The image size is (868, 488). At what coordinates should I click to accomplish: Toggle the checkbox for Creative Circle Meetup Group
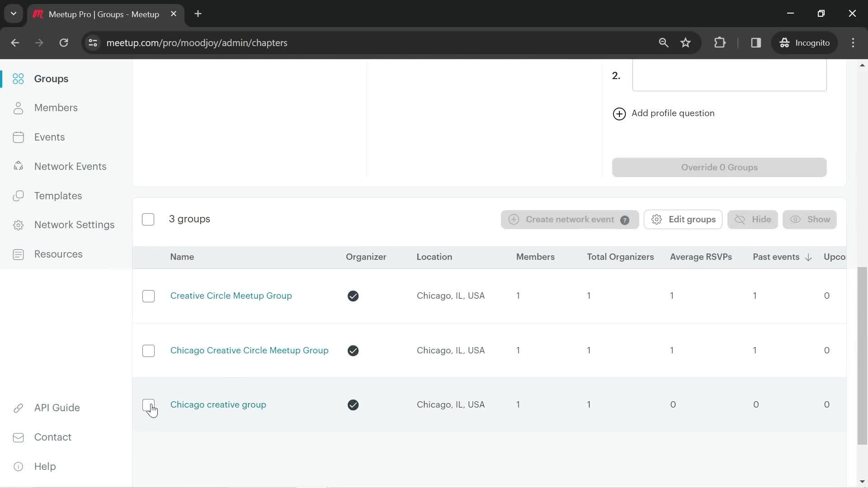(148, 296)
